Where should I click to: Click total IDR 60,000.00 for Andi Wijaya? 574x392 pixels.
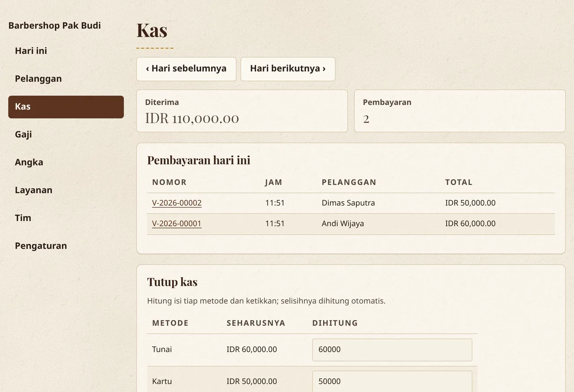[x=470, y=224]
